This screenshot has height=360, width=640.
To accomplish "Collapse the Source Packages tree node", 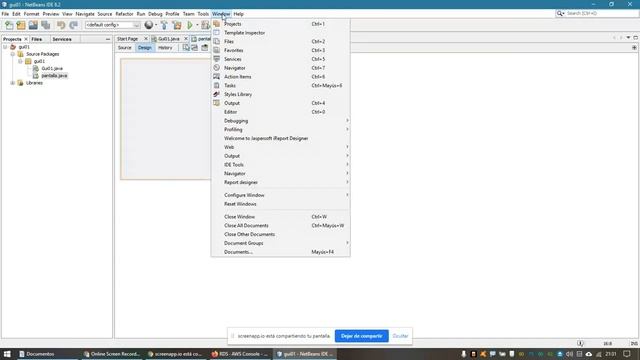I will pos(13,54).
